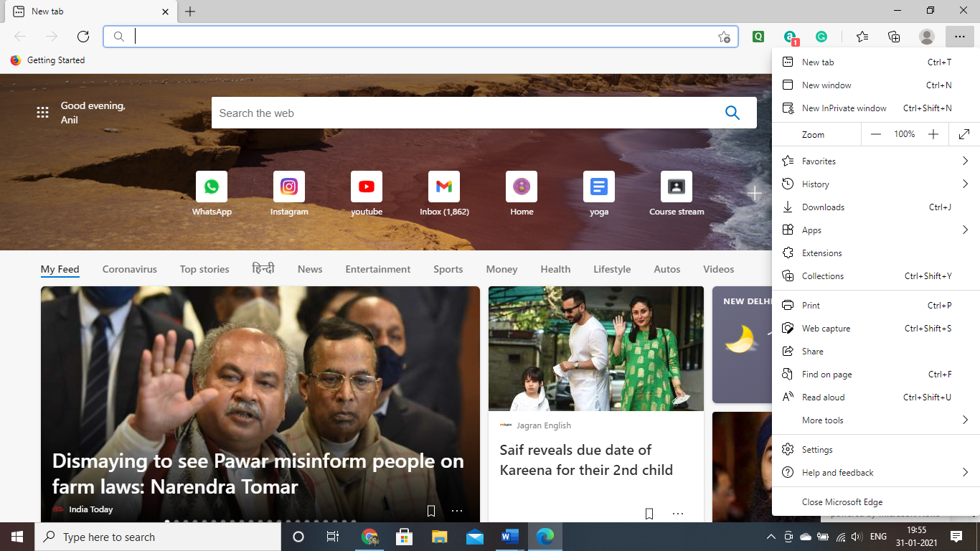This screenshot has width=980, height=551.
Task: Open the app launcher grid icon
Action: pos(43,113)
